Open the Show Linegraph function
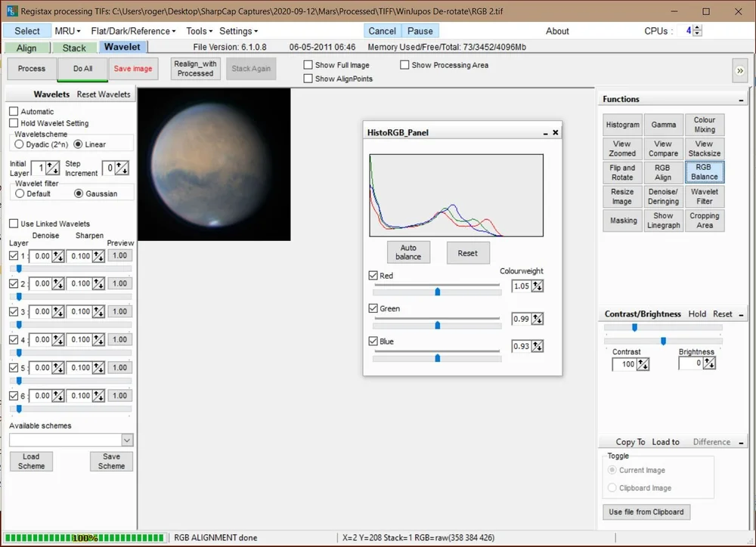The width and height of the screenshot is (756, 547). (x=664, y=221)
